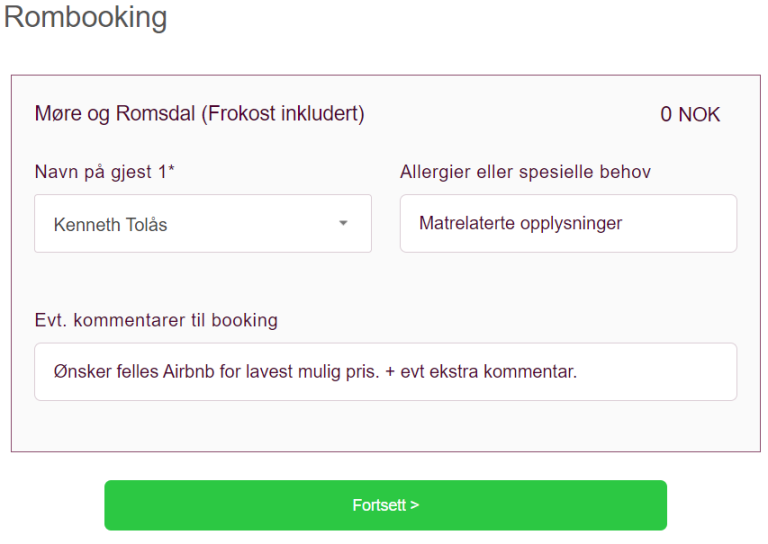Open the Kenneth Tolås guest dropdown
The height and width of the screenshot is (544, 768).
[x=202, y=223]
